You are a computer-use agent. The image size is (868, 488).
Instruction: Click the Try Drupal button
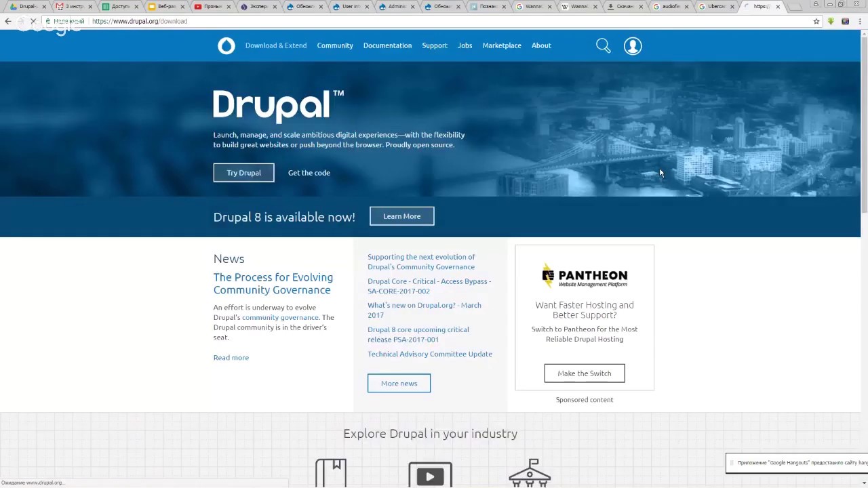point(243,173)
